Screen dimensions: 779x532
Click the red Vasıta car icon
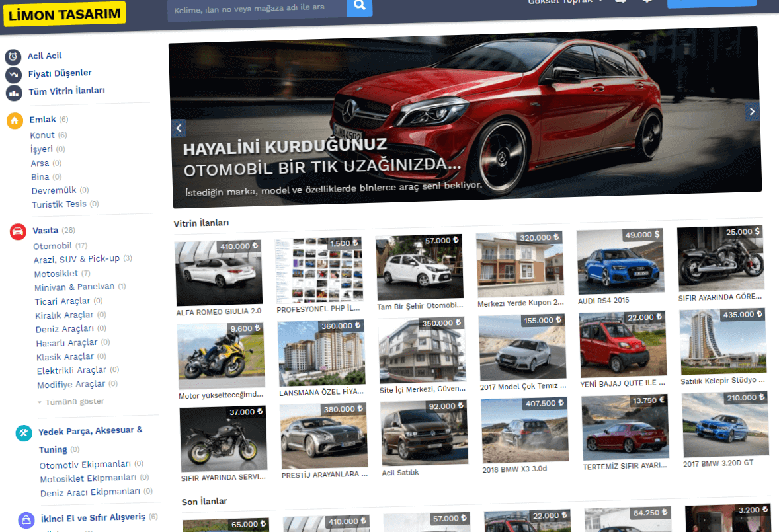[18, 232]
